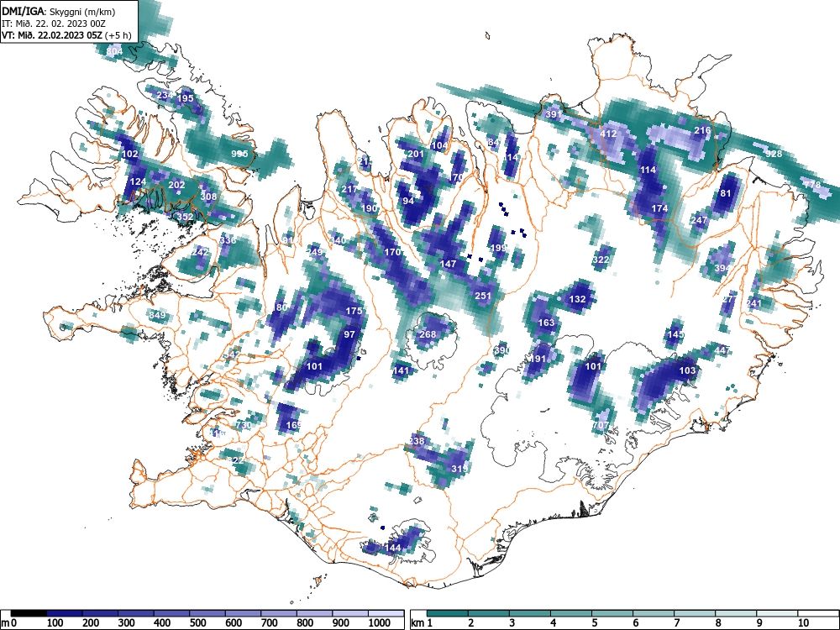The width and height of the screenshot is (840, 630).
Task: Select the map value '144'
Action: point(392,548)
